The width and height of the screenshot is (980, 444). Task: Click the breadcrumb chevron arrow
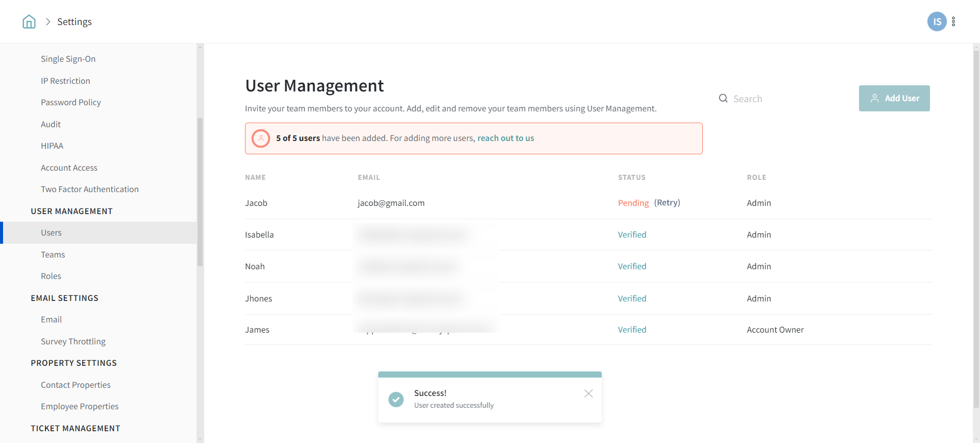tap(48, 21)
